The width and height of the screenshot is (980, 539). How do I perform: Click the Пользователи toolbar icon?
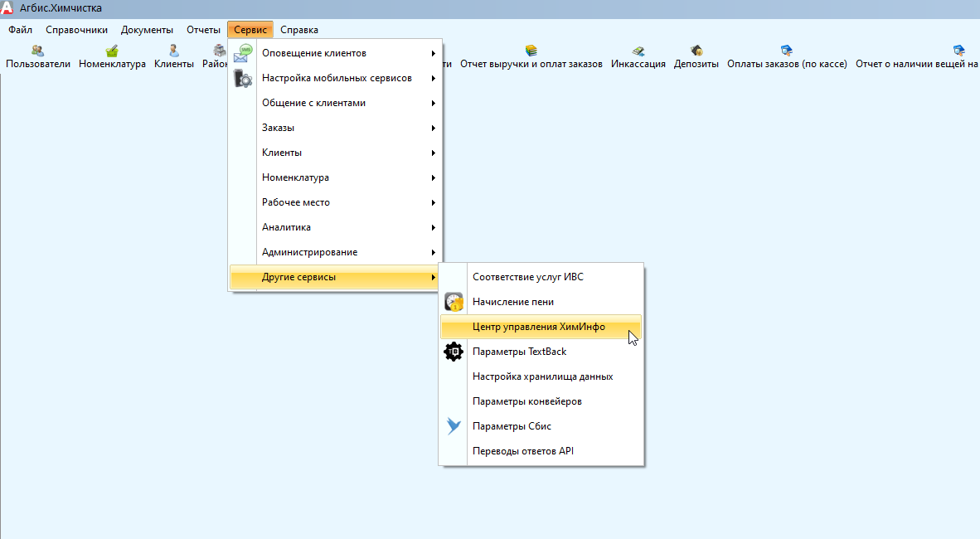pyautogui.click(x=37, y=51)
